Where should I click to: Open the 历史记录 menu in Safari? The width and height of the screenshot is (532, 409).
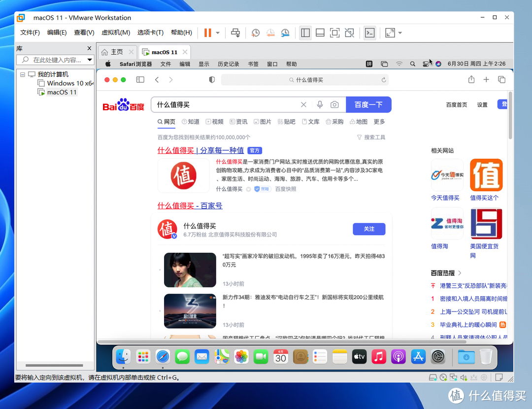point(229,64)
